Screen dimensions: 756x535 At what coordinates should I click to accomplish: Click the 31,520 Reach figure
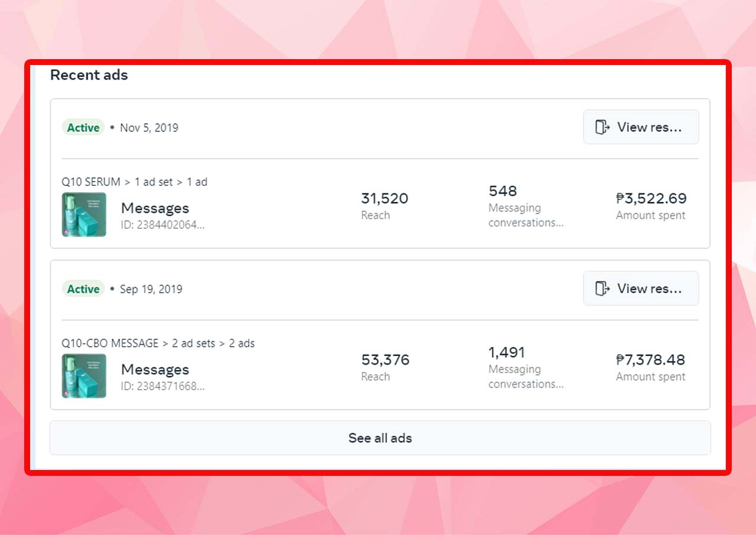pos(384,199)
